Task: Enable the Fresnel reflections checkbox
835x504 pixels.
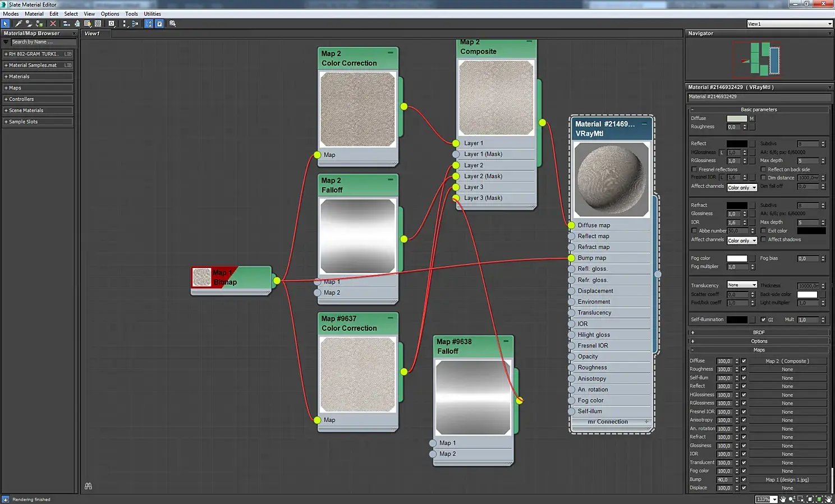Action: tap(694, 169)
